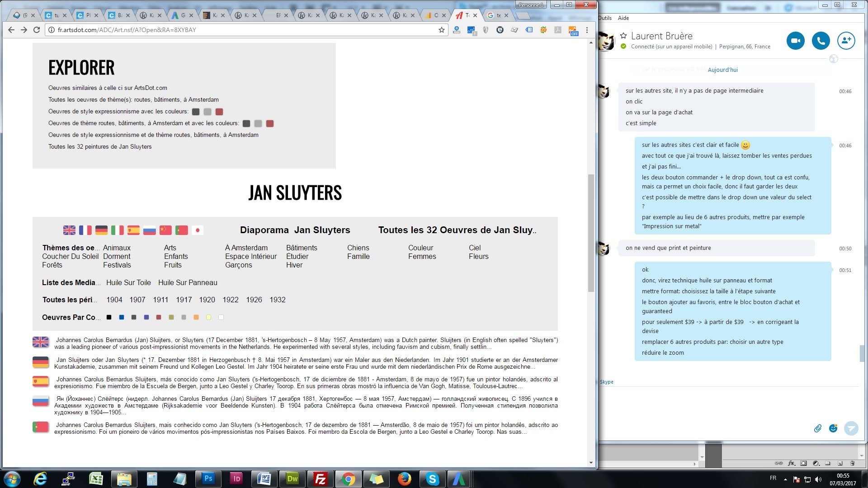Screen dimensions: 868x488
Task: Open Oeuvres similaires à celle ci link
Action: (108, 88)
